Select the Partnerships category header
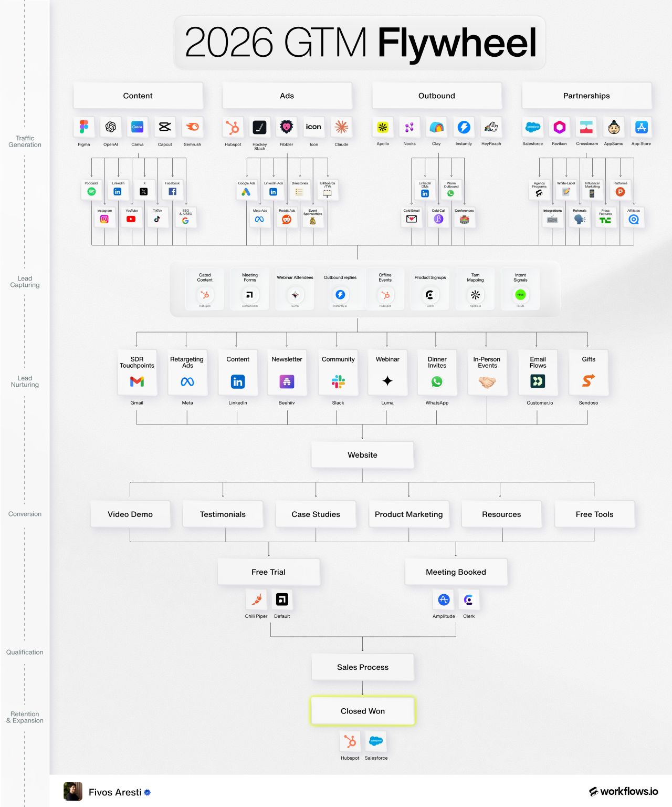This screenshot has width=672, height=807. click(x=586, y=96)
